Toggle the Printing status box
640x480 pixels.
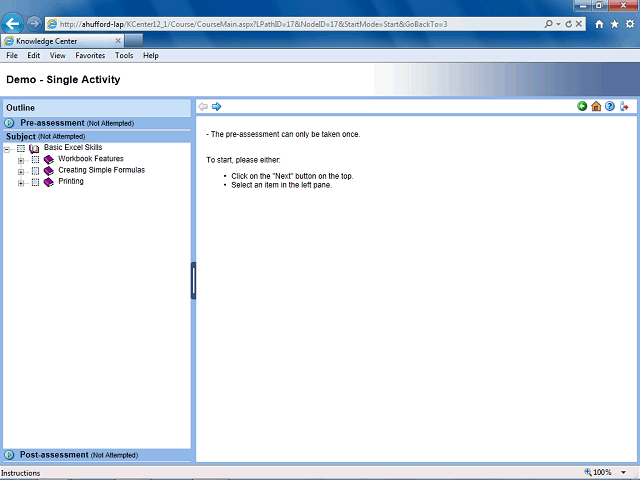tap(36, 182)
